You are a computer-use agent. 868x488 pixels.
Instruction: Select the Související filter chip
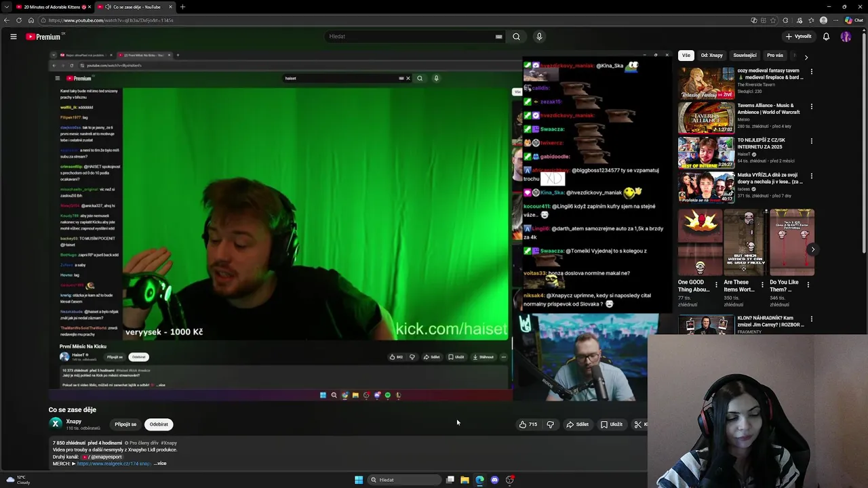[745, 56]
